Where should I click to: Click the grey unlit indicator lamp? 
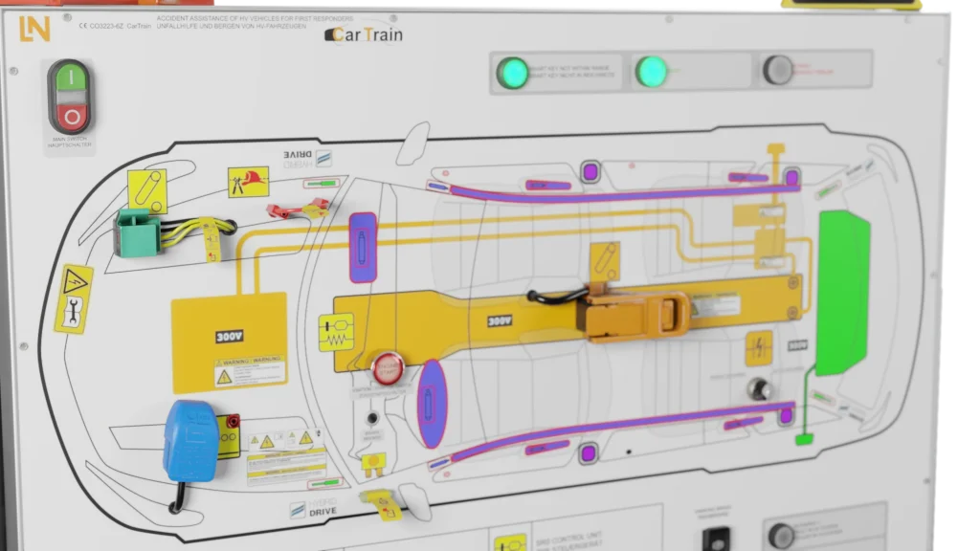(x=777, y=69)
